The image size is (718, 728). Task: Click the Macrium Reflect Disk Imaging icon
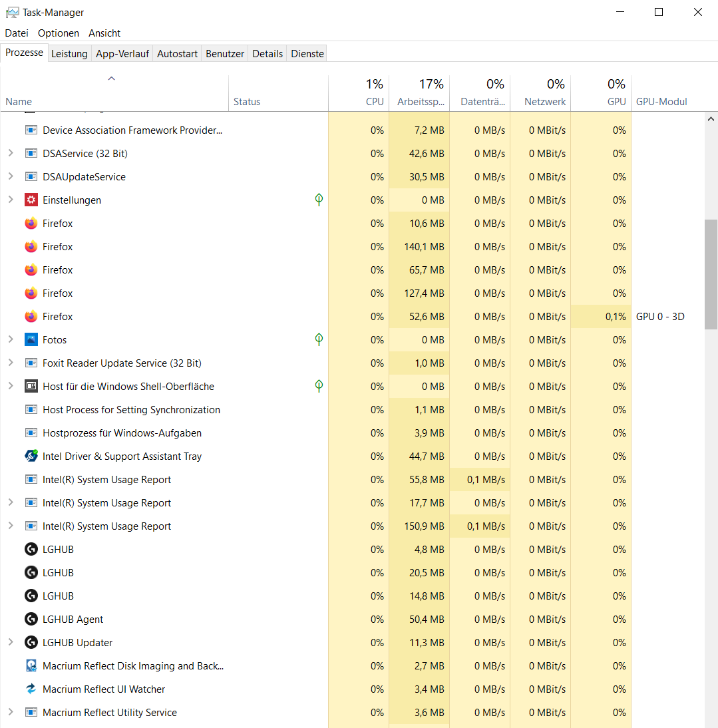click(31, 666)
